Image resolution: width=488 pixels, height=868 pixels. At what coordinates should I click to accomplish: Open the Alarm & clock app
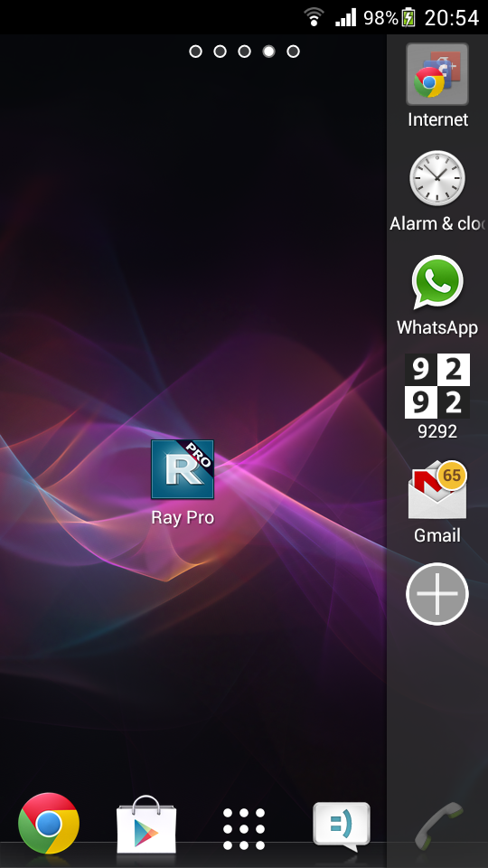(437, 178)
